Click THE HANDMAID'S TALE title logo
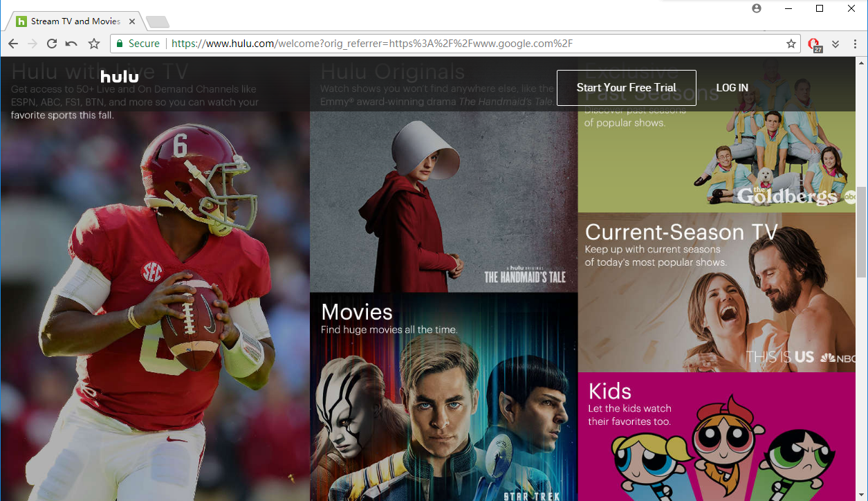 [524, 275]
